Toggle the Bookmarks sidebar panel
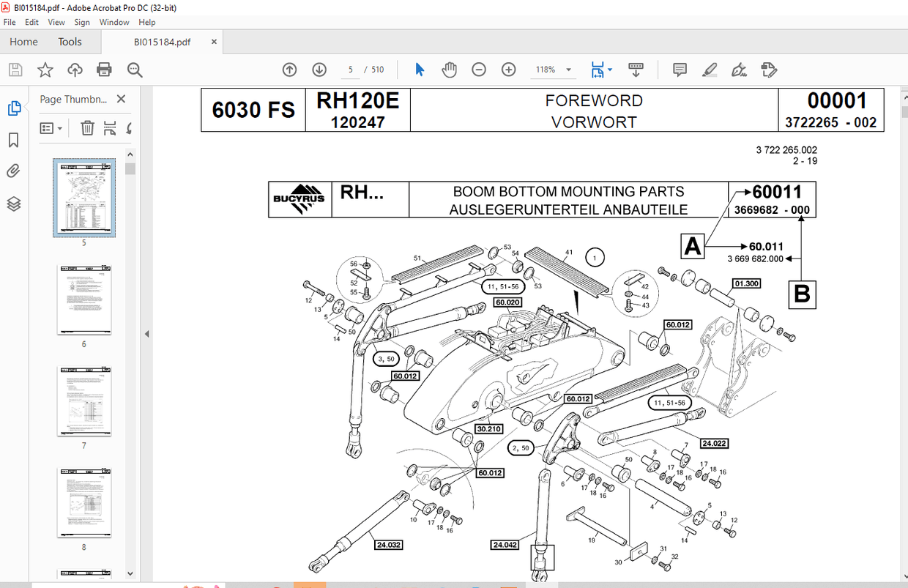908x588 pixels. [14, 139]
